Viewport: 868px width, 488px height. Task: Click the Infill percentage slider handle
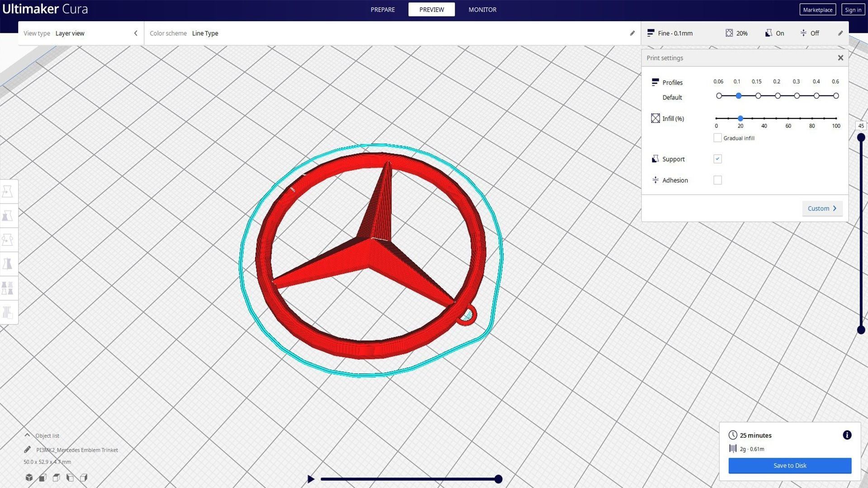point(740,118)
